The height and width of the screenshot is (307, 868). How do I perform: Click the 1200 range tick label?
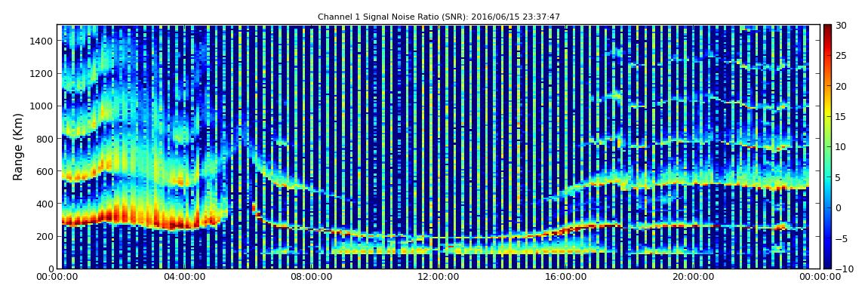click(x=42, y=74)
